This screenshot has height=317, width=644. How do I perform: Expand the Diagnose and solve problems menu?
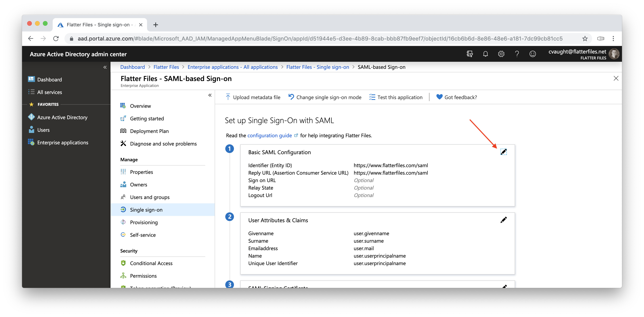coord(164,143)
